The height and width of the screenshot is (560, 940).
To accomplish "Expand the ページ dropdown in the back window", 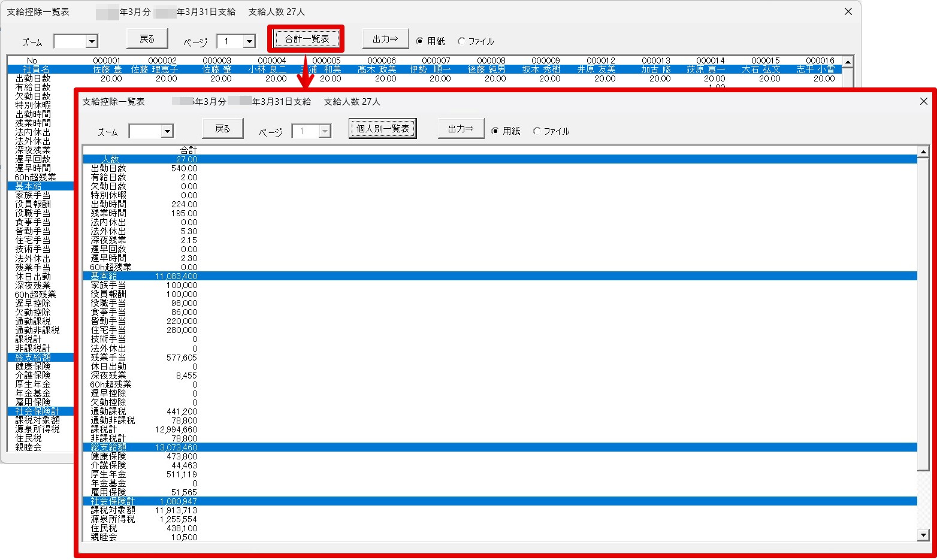I will click(249, 41).
